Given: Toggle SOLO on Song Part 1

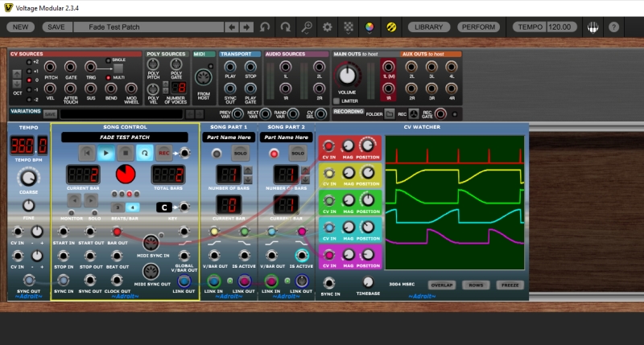Looking at the screenshot, I should (x=240, y=154).
